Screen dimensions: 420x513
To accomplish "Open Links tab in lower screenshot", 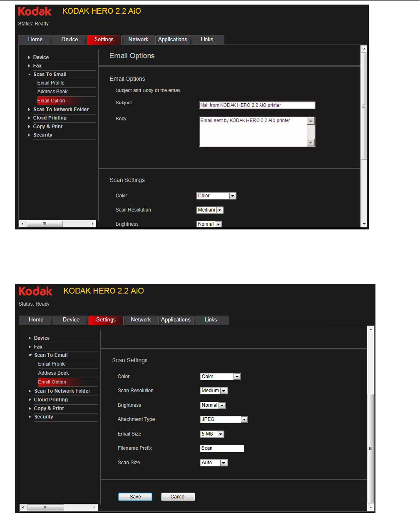I will click(x=211, y=320).
